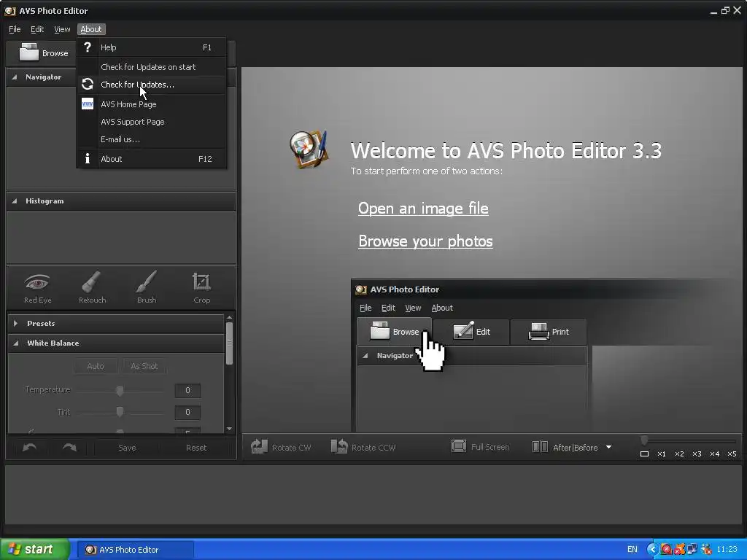Click the Browse your photos link
The width and height of the screenshot is (747, 560).
[x=425, y=241]
